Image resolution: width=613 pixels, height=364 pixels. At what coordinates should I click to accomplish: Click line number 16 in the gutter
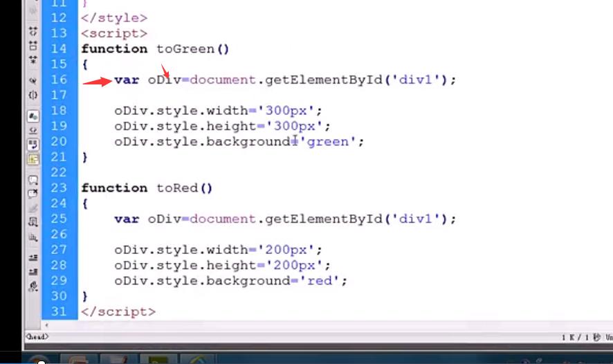point(59,80)
